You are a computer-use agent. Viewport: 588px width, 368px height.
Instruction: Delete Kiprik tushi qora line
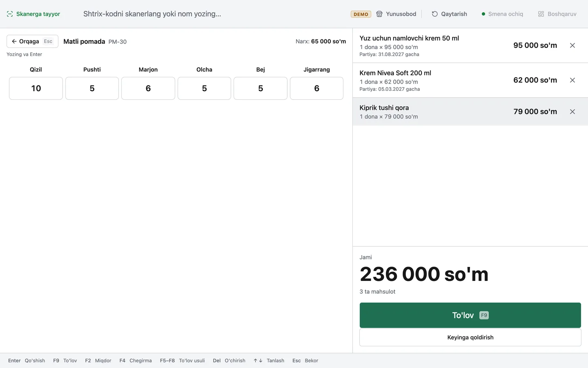(x=572, y=112)
